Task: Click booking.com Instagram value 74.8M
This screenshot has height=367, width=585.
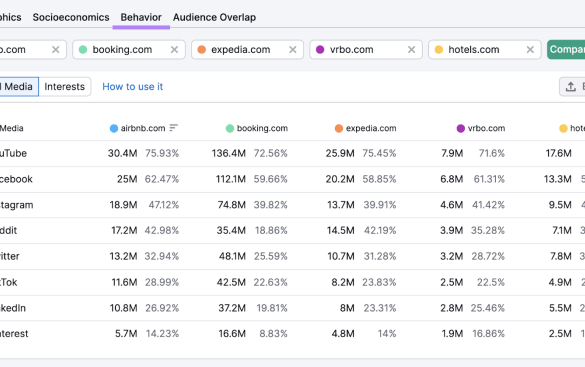Action: [x=232, y=205]
